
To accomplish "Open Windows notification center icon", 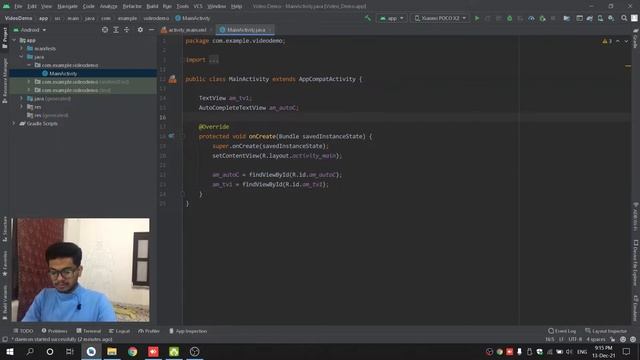I will [x=627, y=351].
